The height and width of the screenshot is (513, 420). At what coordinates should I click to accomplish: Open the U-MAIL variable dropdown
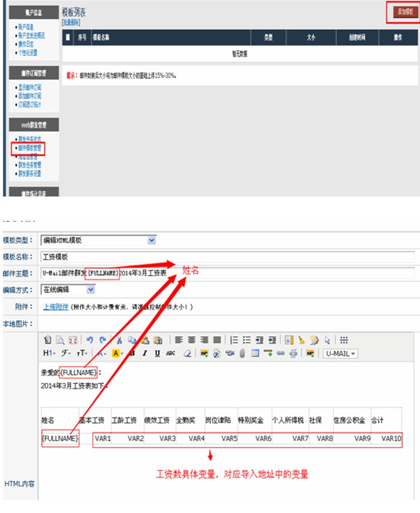(x=340, y=354)
